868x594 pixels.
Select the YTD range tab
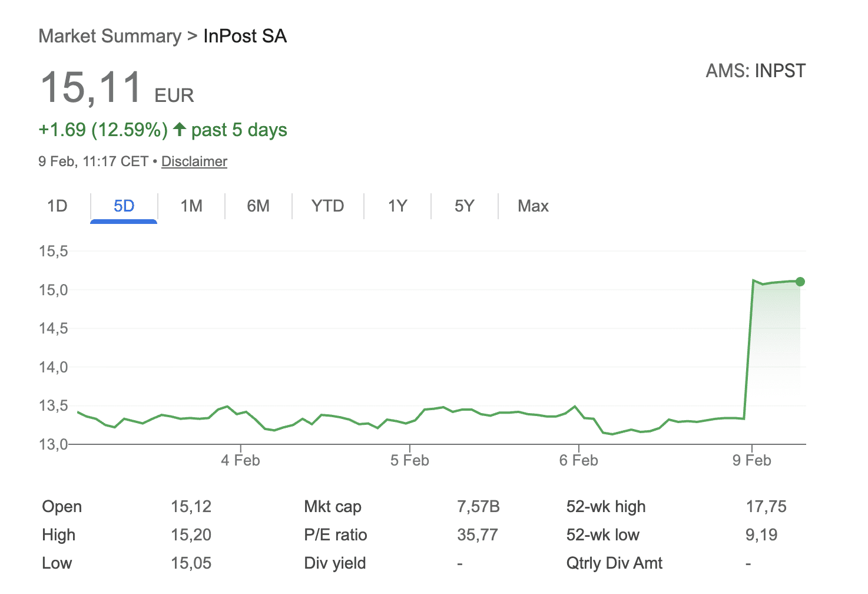(327, 206)
